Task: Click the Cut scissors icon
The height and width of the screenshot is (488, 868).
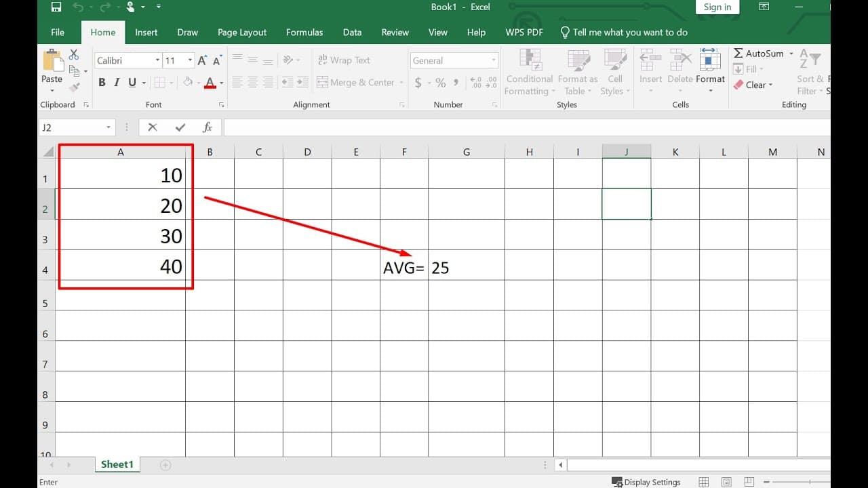Action: 74,54
